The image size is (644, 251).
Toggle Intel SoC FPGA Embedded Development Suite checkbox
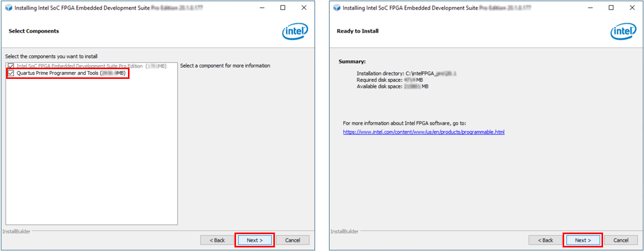[11, 66]
